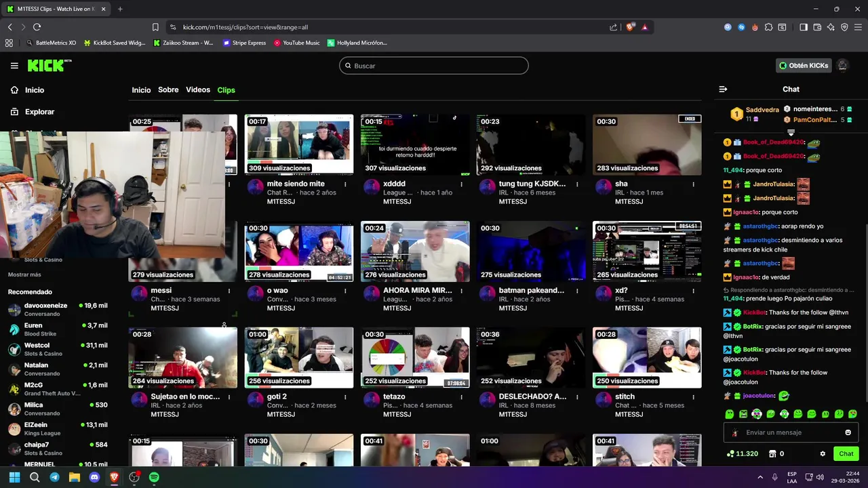Viewport: 868px width, 488px height.
Task: Open Explorar via the compass icon
Action: pyautogui.click(x=14, y=112)
